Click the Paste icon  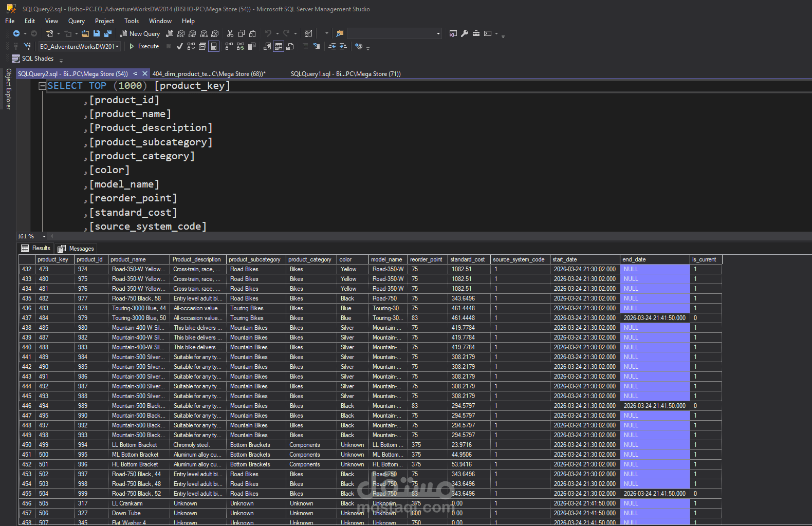point(252,33)
